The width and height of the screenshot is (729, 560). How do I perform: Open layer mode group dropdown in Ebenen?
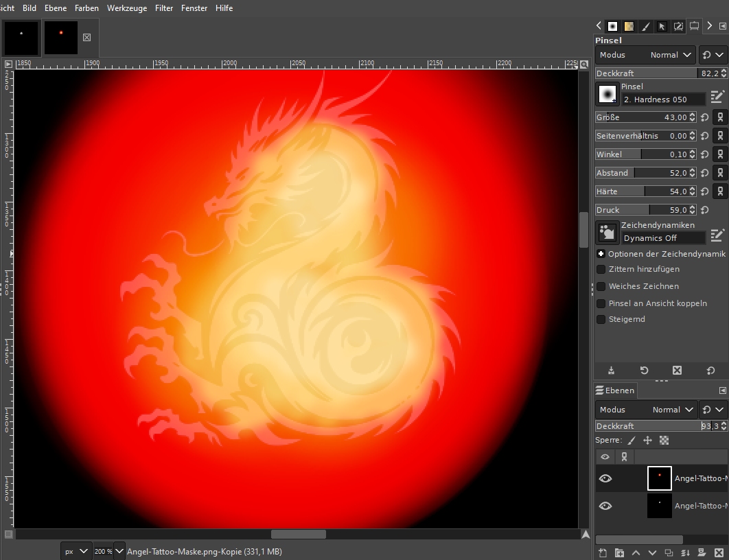click(713, 410)
